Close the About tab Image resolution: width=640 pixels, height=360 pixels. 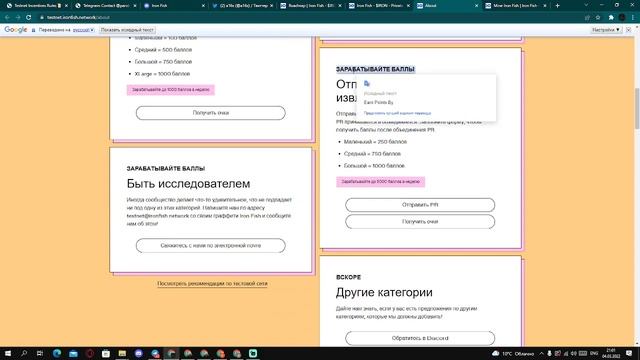point(476,6)
